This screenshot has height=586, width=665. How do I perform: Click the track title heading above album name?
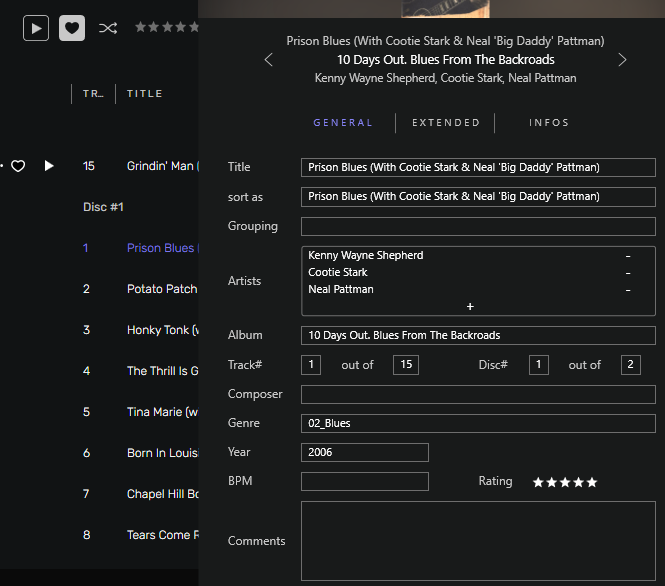pos(445,41)
